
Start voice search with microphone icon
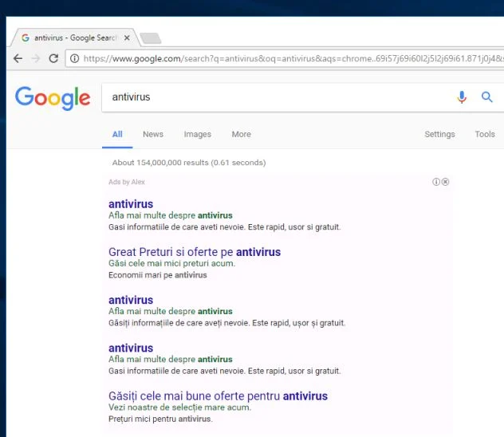pyautogui.click(x=462, y=96)
